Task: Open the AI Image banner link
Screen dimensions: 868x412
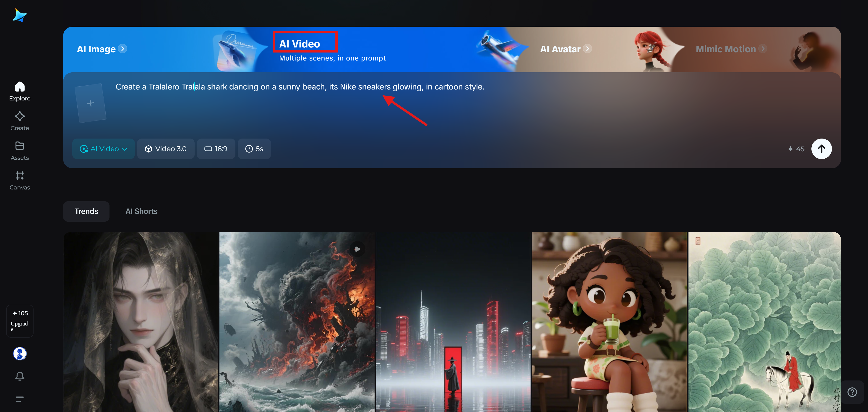Action: 102,49
